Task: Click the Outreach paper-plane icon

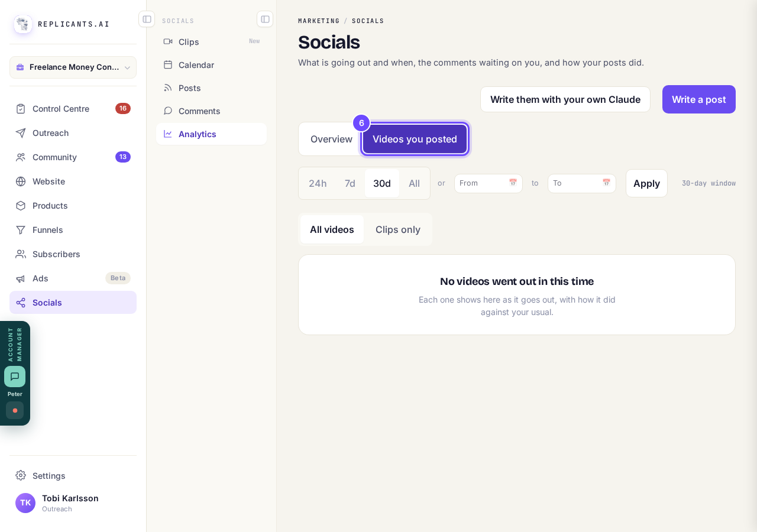Action: click(21, 133)
